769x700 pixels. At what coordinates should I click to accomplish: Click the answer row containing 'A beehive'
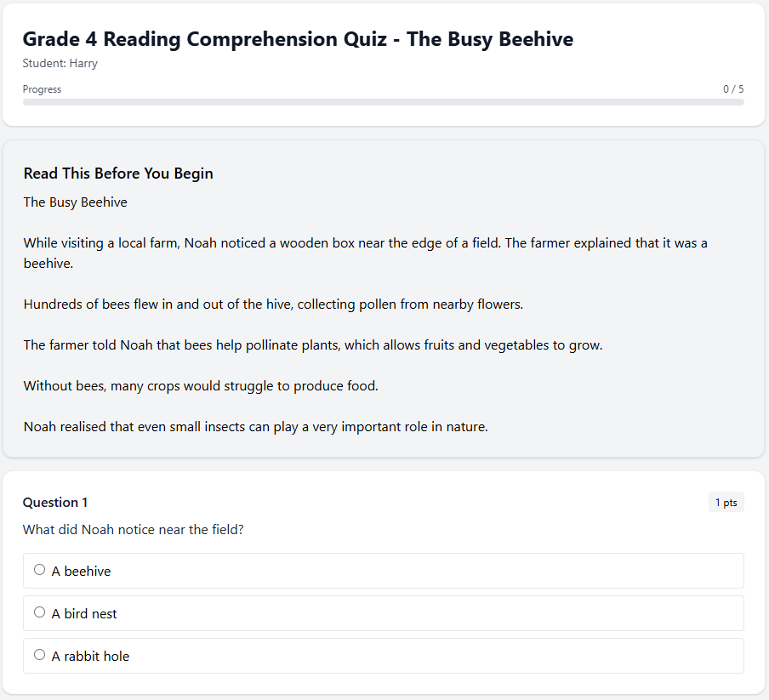(383, 571)
